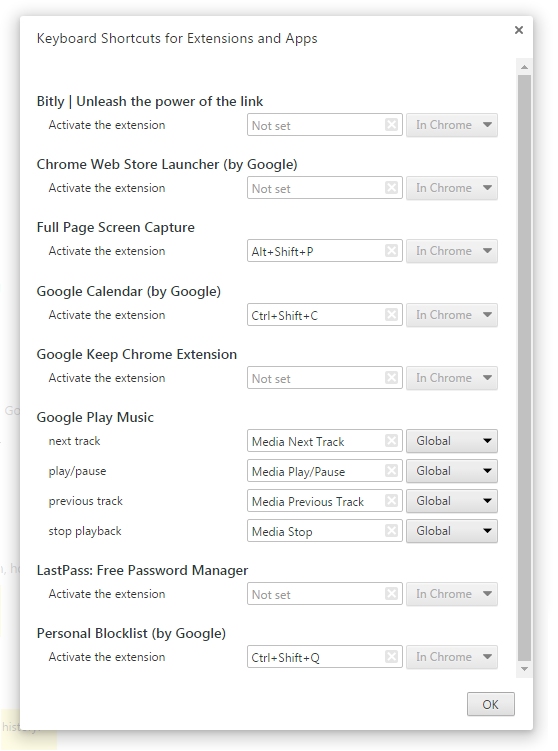558x751 pixels.
Task: Select the 'Google Play Music' heading
Action: coord(95,417)
